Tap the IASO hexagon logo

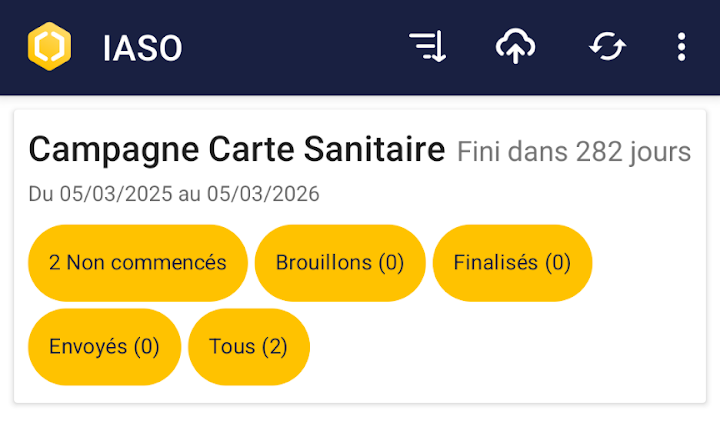click(49, 47)
